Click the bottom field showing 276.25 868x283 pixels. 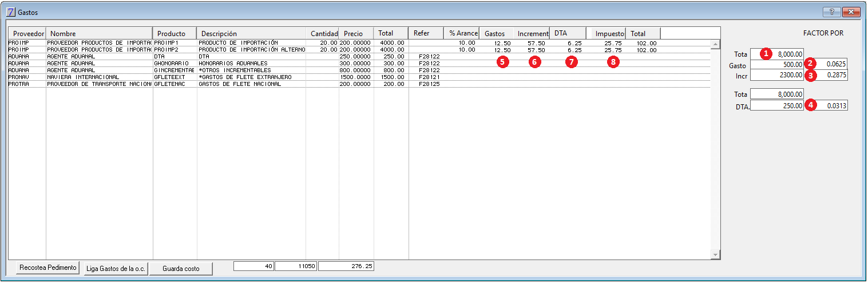click(x=346, y=266)
